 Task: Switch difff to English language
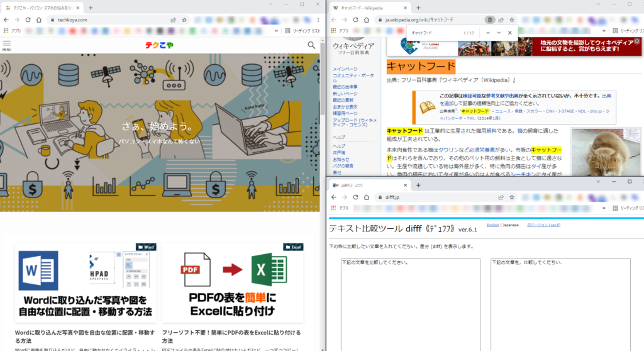492,225
